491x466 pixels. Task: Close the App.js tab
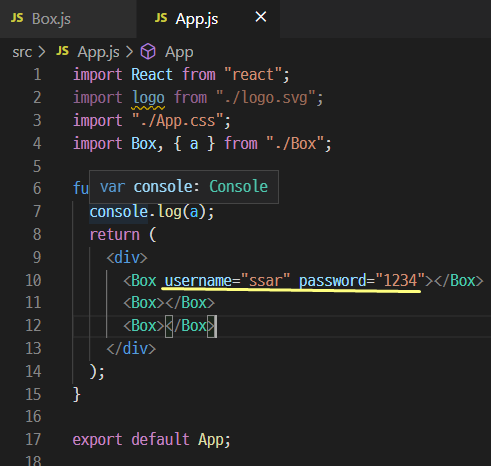click(x=261, y=17)
